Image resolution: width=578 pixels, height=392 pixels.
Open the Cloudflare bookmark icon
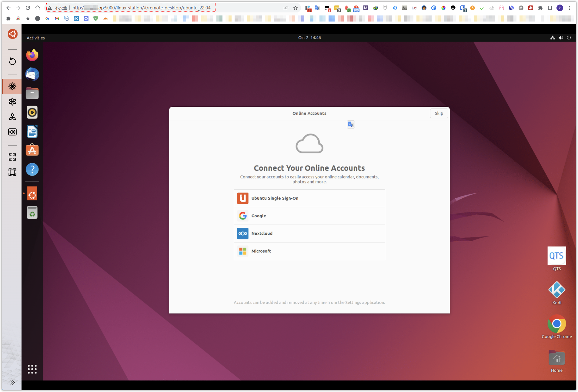tap(105, 18)
